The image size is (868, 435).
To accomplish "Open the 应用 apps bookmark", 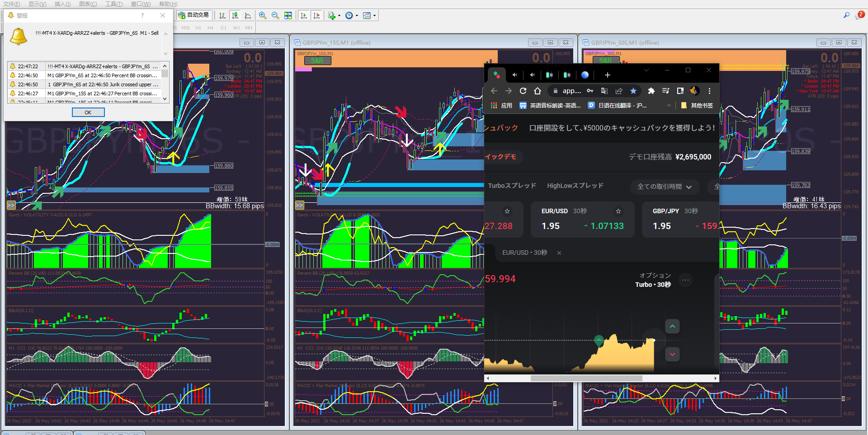I will click(x=502, y=105).
